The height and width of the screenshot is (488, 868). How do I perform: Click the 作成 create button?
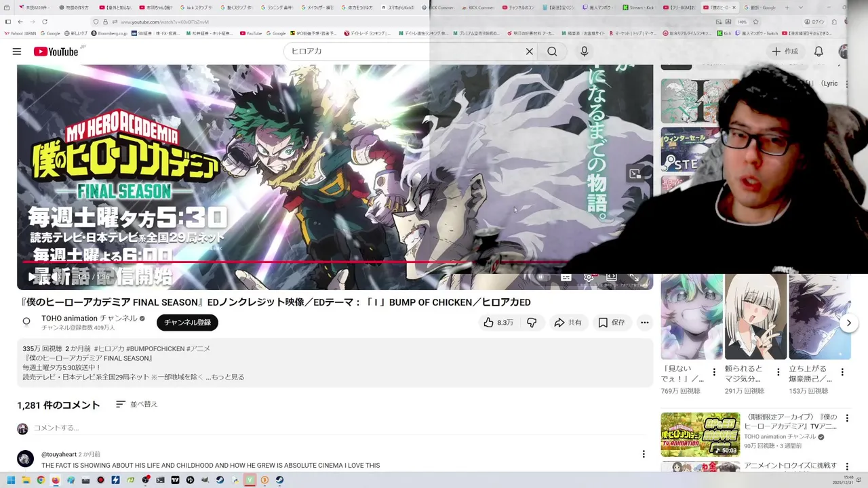click(x=785, y=52)
